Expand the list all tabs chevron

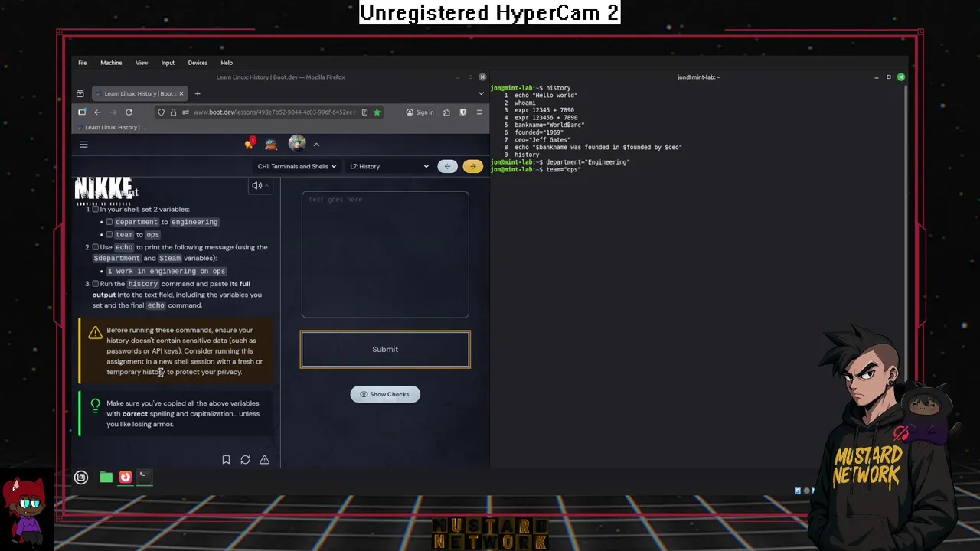(x=481, y=93)
